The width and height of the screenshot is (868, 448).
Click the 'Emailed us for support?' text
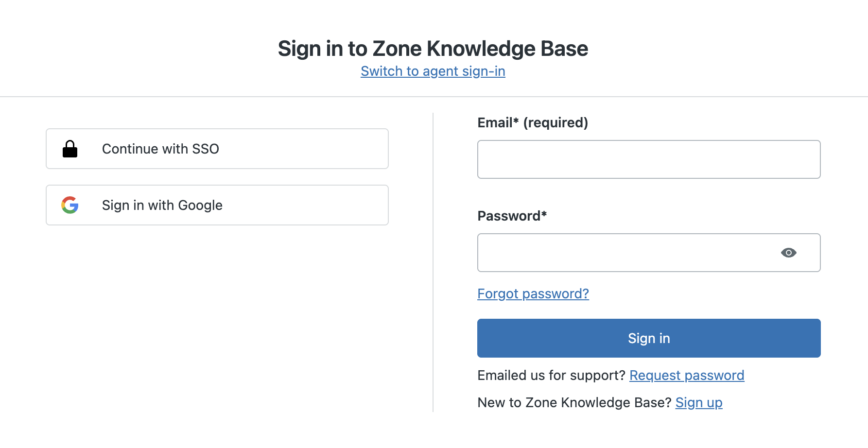pos(551,375)
